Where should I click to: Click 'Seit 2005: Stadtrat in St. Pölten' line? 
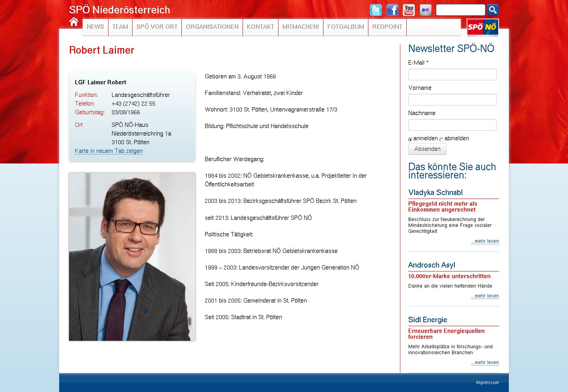tap(243, 317)
